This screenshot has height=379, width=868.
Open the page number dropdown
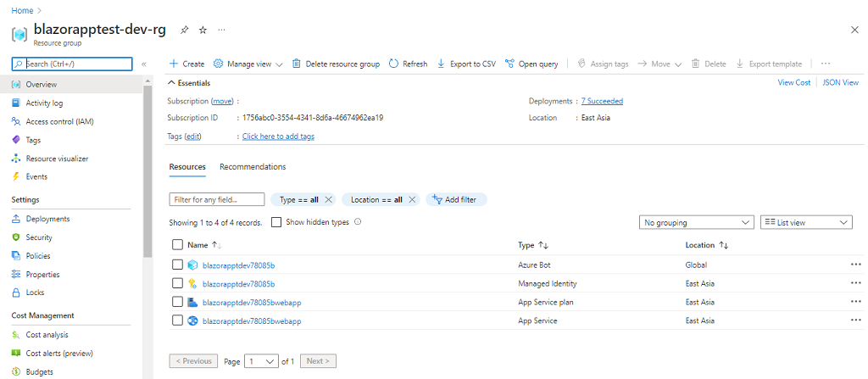tap(261, 361)
